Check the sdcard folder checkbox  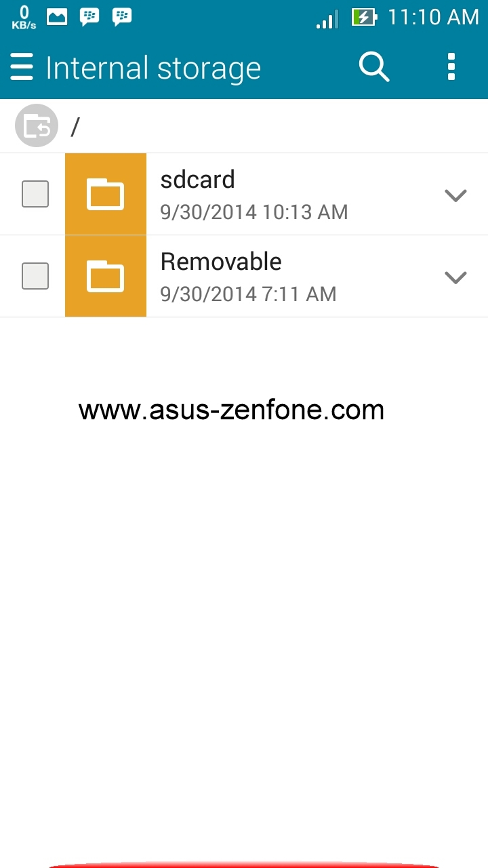pos(35,194)
